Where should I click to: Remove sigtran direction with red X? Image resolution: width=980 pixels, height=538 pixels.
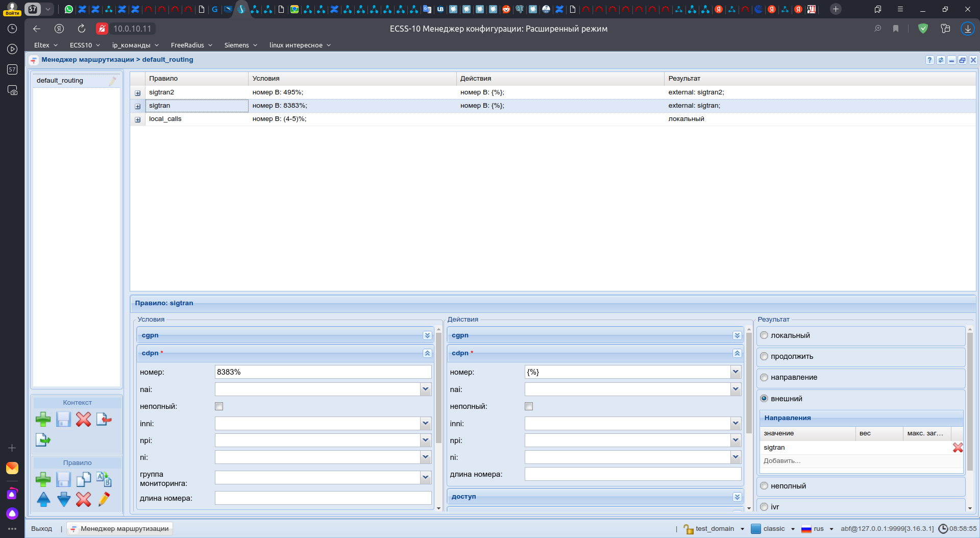click(958, 448)
